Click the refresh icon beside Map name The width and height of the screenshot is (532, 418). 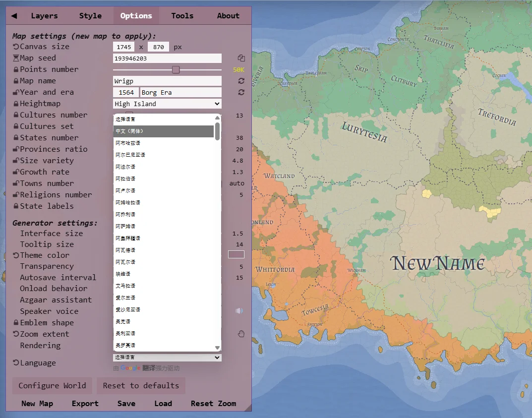[241, 81]
